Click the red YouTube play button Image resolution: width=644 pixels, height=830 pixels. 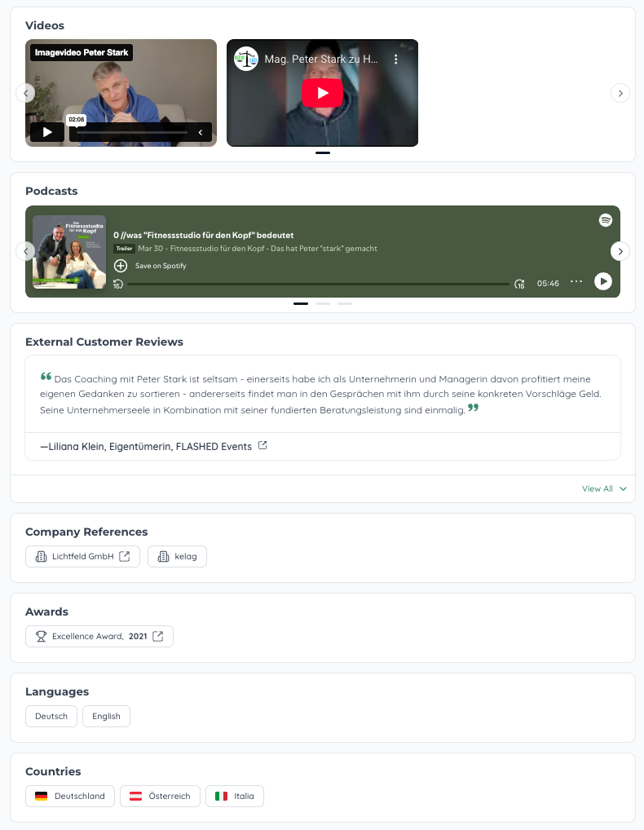click(322, 93)
